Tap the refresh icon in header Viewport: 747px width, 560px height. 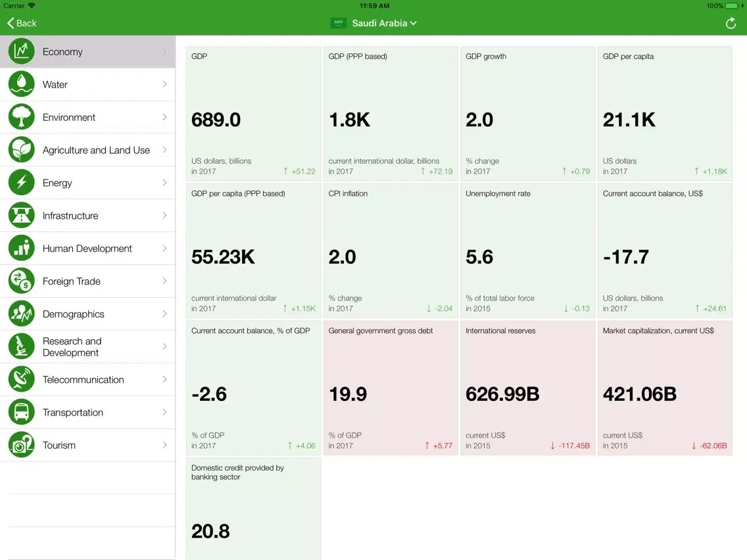(x=731, y=24)
